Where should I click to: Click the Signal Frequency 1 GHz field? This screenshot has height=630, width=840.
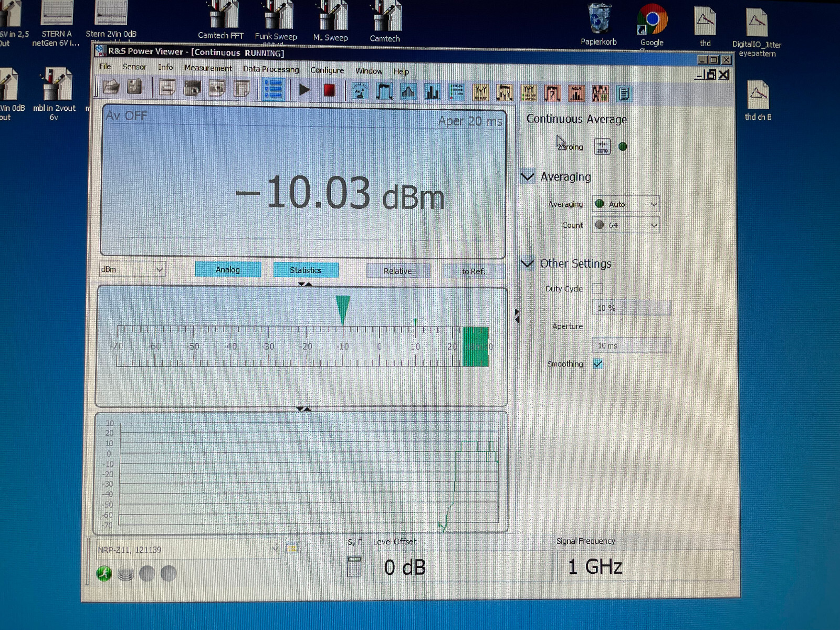click(x=645, y=566)
